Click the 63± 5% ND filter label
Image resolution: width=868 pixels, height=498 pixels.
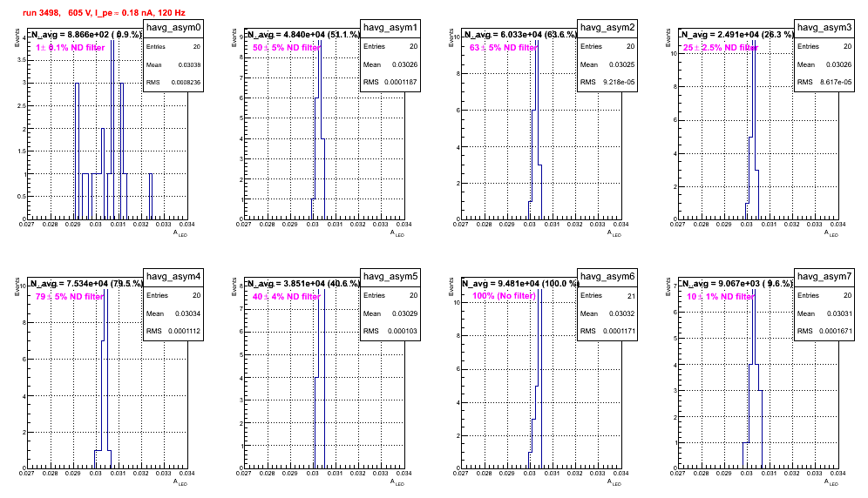(x=504, y=48)
